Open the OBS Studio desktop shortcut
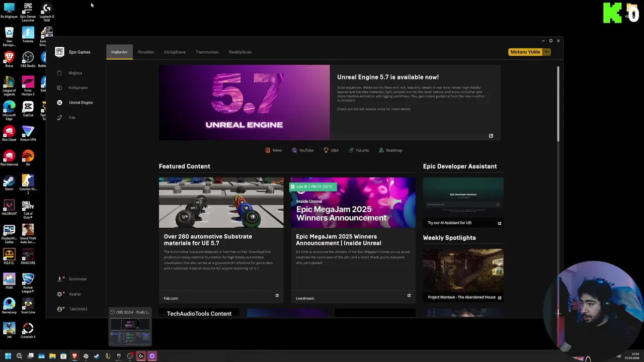644x362 pixels. pyautogui.click(x=28, y=59)
